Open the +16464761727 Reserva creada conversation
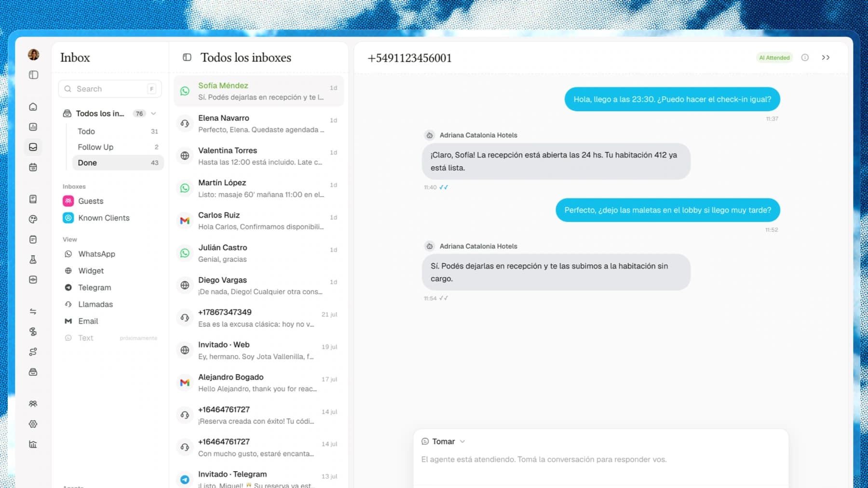 259,415
